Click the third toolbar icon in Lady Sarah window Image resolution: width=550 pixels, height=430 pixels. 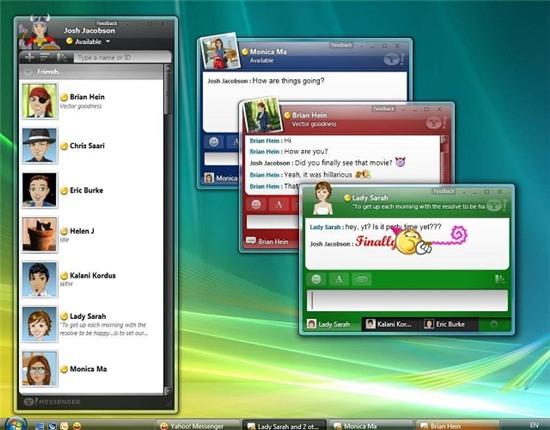362,280
